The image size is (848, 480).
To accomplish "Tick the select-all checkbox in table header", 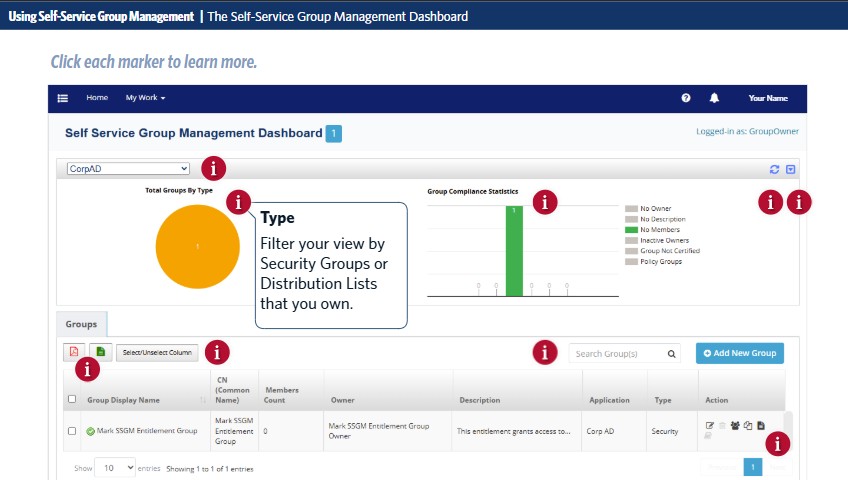I will point(72,399).
